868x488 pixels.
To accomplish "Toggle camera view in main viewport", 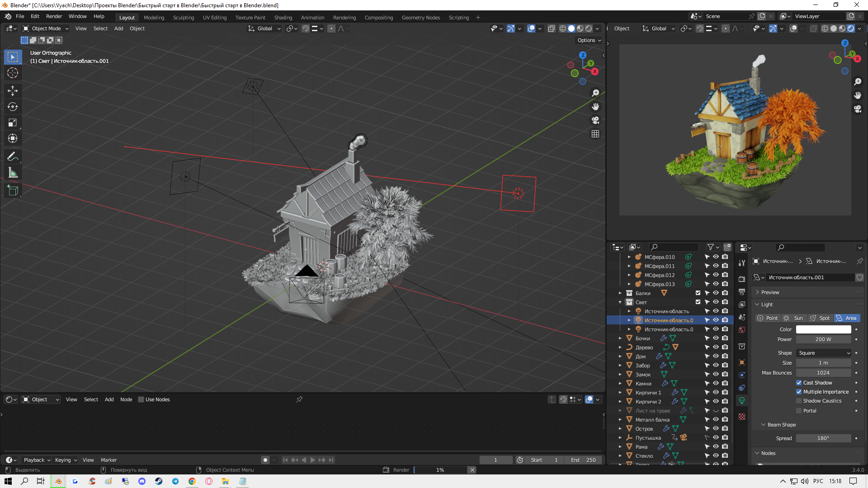I will (595, 120).
